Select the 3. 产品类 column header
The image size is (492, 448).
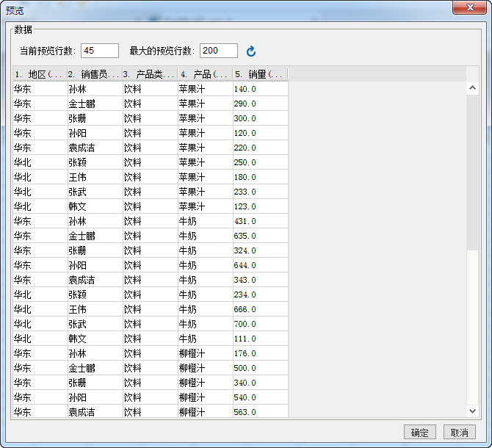[x=151, y=74]
